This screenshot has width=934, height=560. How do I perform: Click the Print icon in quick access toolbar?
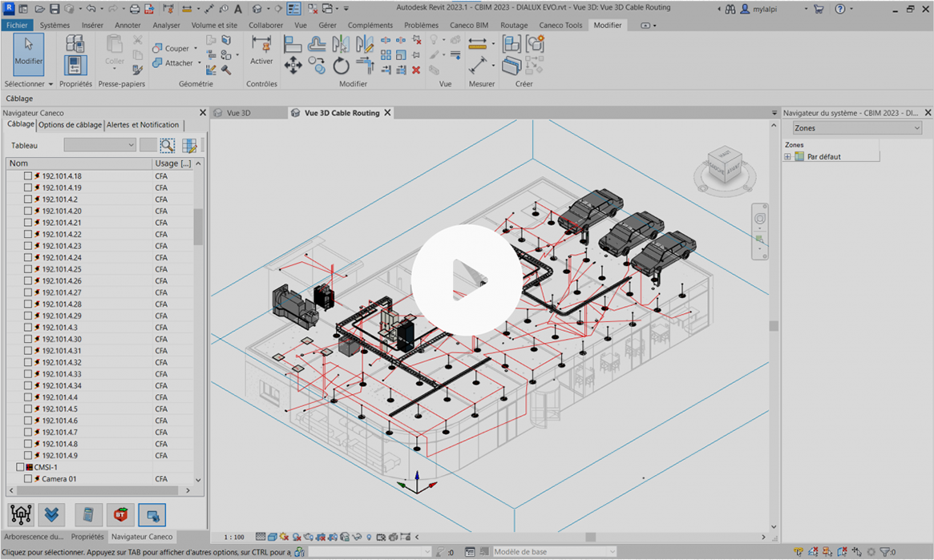pos(135,9)
